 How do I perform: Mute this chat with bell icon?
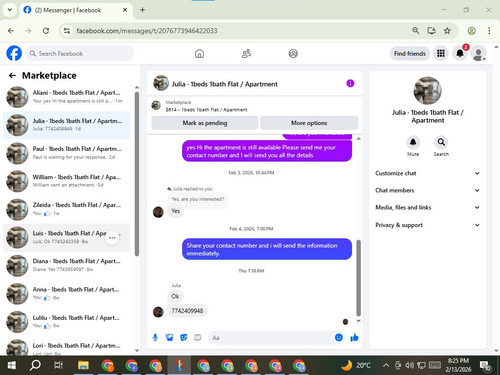point(413,142)
